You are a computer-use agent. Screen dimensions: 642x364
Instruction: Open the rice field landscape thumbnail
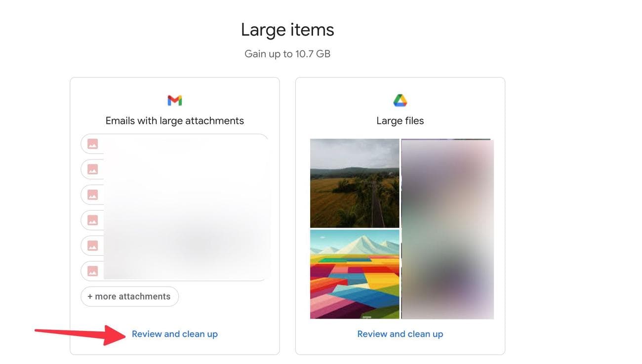point(355,183)
